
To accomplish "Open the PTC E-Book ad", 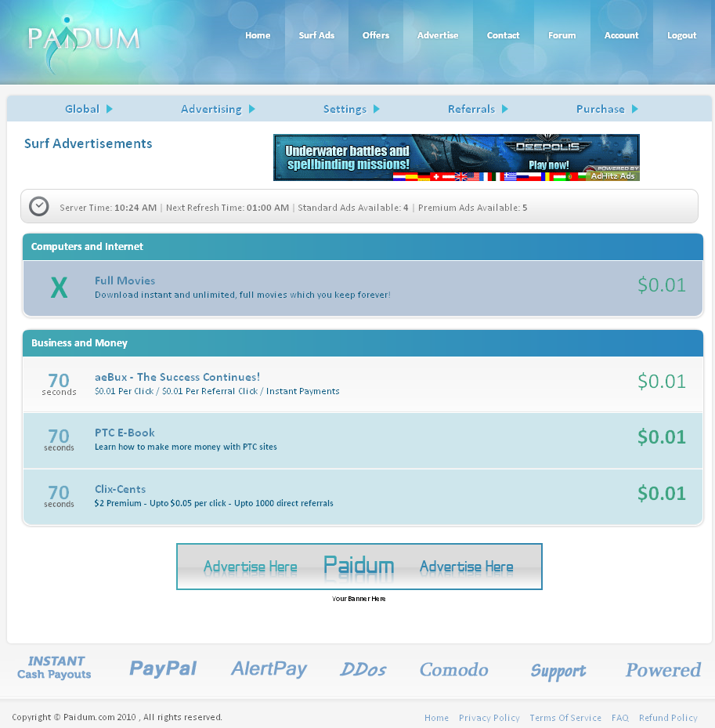I will (125, 433).
